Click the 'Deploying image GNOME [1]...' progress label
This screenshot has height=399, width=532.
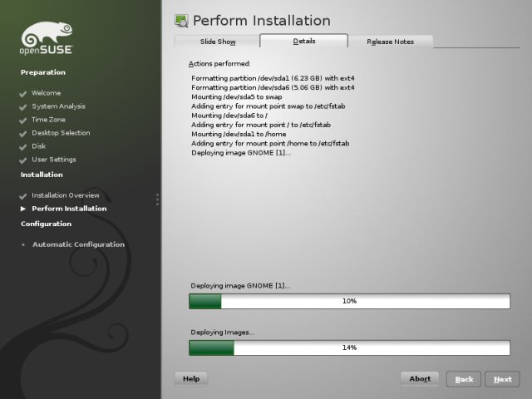click(240, 286)
